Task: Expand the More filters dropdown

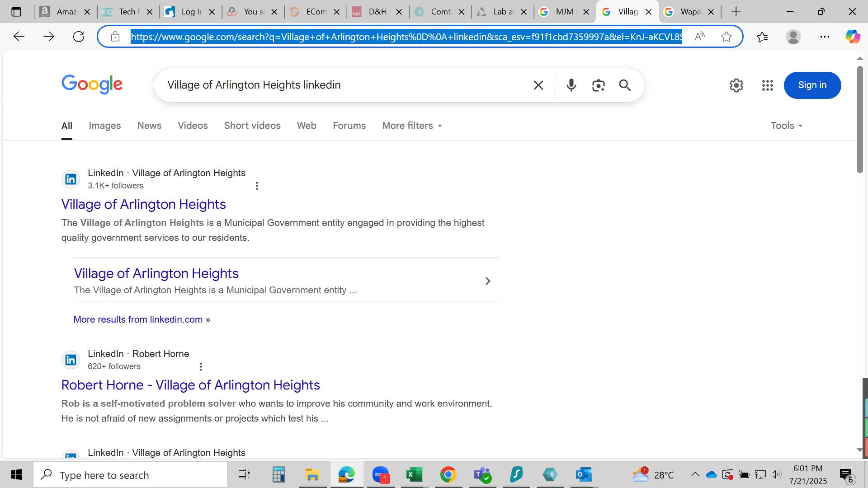Action: point(412,126)
